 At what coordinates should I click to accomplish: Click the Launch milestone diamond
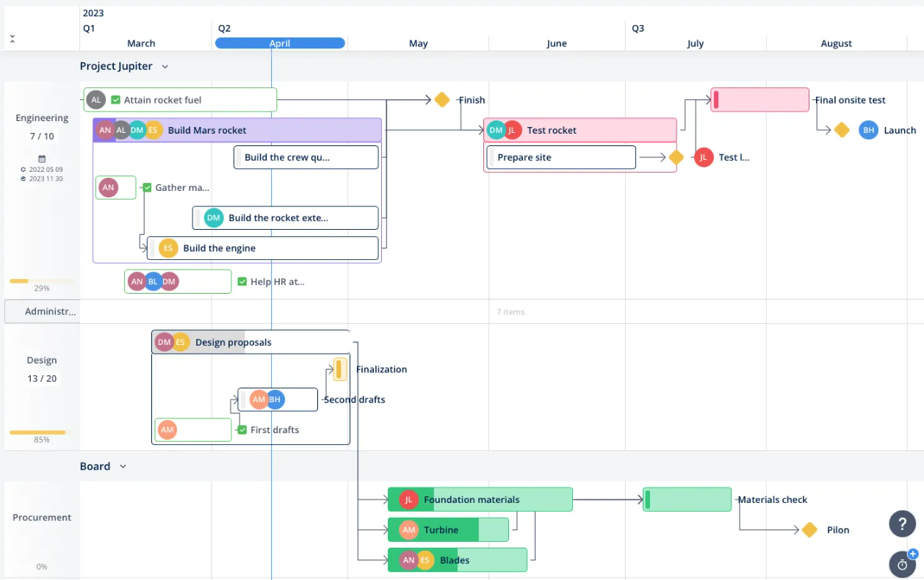(x=842, y=130)
